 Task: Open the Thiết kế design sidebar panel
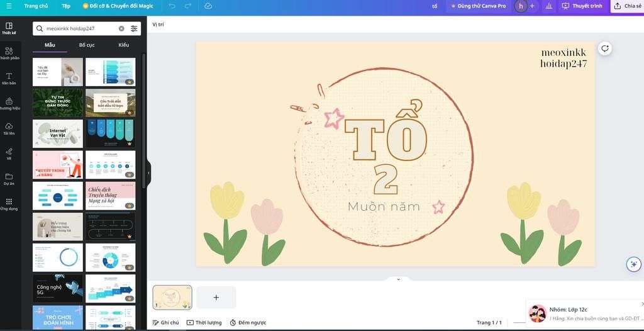point(9,28)
